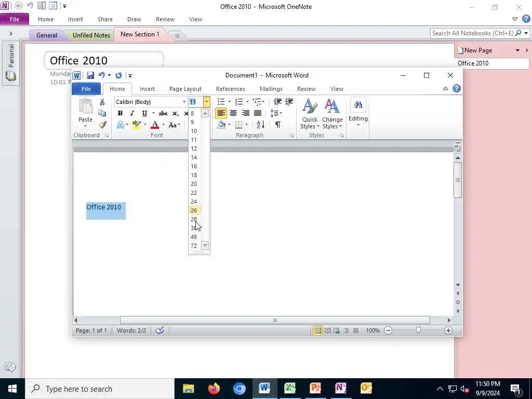This screenshot has width=532, height=399.
Task: Open Text Effects glowing A icon
Action: (120, 125)
